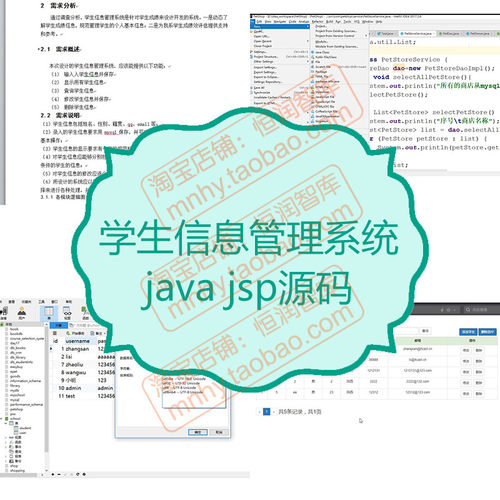Select utf8mb4 -- UTF-8 Unicode in dialog list
This screenshot has width=500, height=500.
(183, 392)
